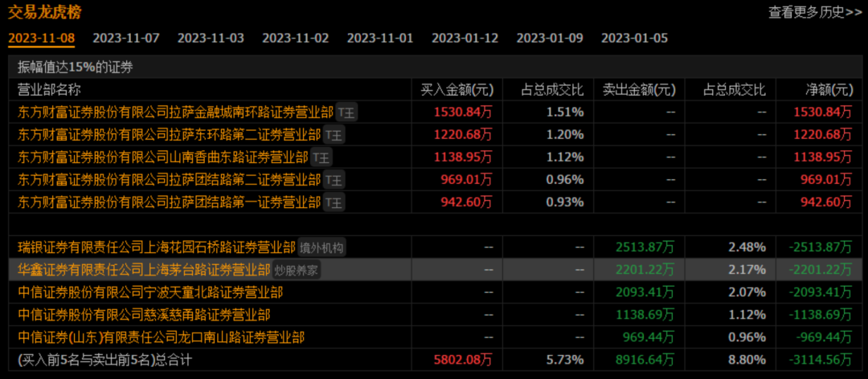The width and height of the screenshot is (868, 379).
Task: Open 东方财富证券拉萨团结路第一证券营业部 link
Action: coord(170,202)
